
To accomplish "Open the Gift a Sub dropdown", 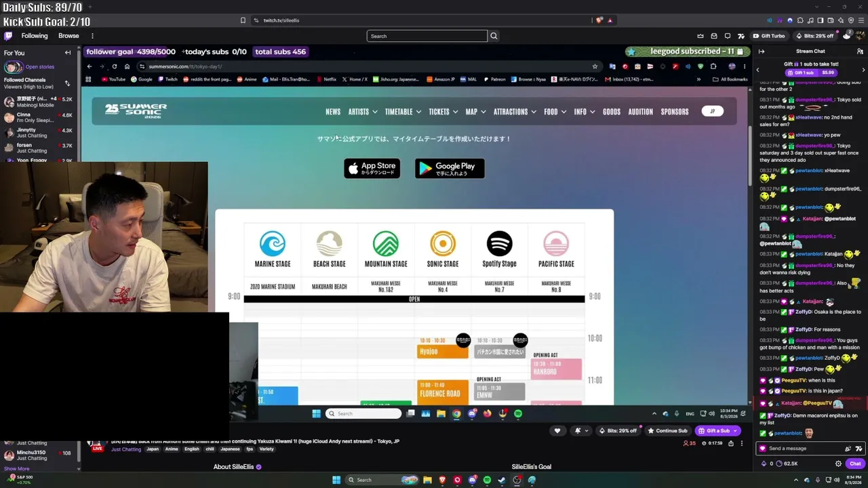I will 736,430.
